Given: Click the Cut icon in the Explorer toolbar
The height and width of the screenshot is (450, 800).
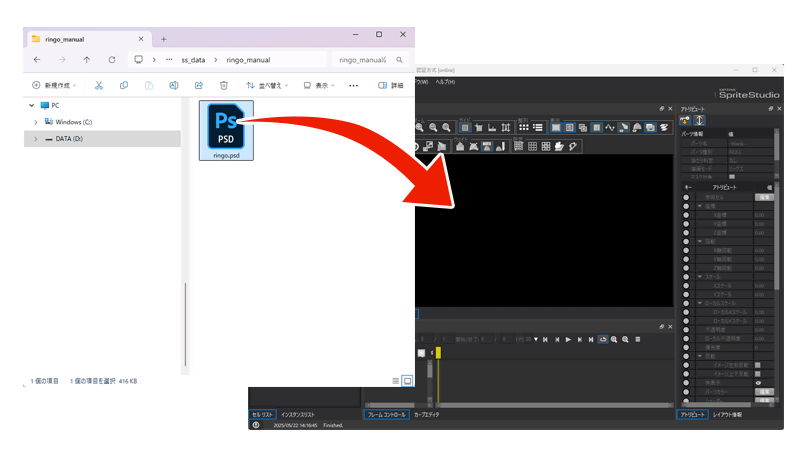Looking at the screenshot, I should click(99, 85).
